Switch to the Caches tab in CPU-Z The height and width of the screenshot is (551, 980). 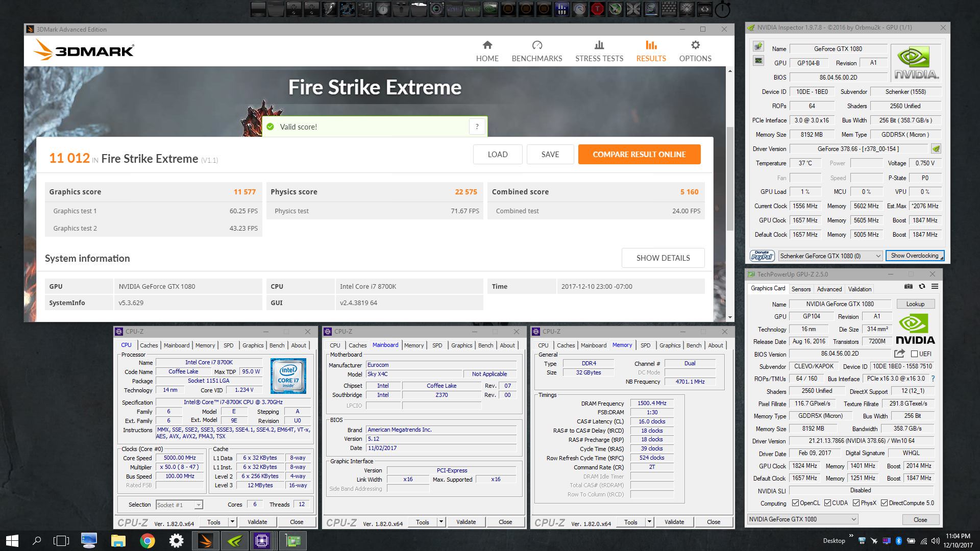point(149,345)
